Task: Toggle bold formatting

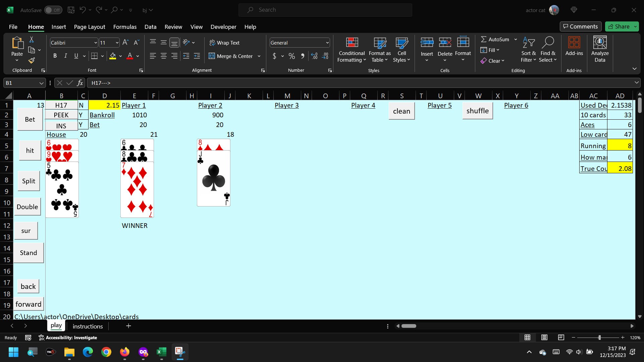Action: pyautogui.click(x=55, y=56)
